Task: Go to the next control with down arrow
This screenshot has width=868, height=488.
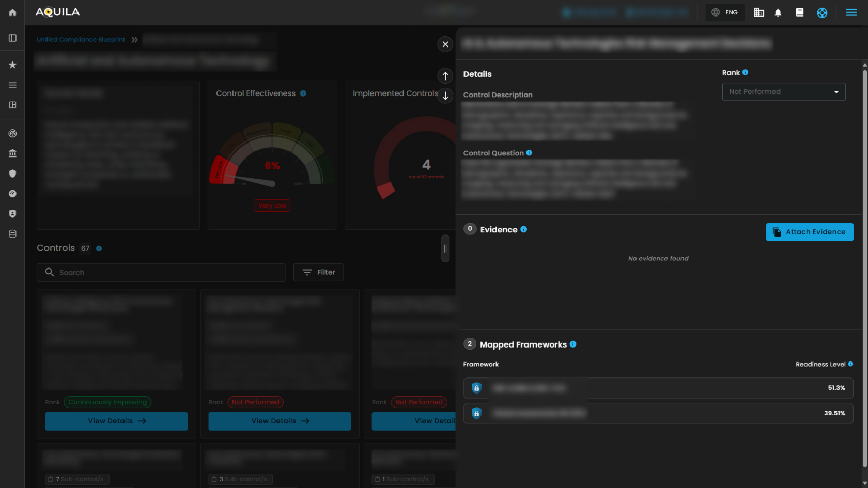Action: point(445,96)
